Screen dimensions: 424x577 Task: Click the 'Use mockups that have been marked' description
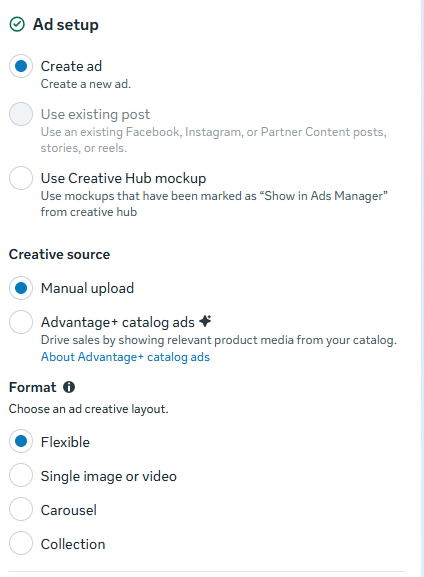point(214,204)
